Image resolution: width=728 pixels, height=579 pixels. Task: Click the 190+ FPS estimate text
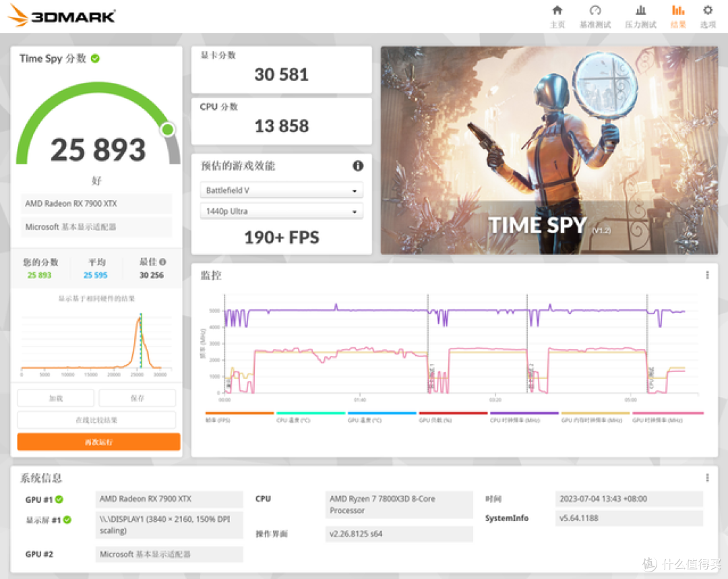coord(281,238)
